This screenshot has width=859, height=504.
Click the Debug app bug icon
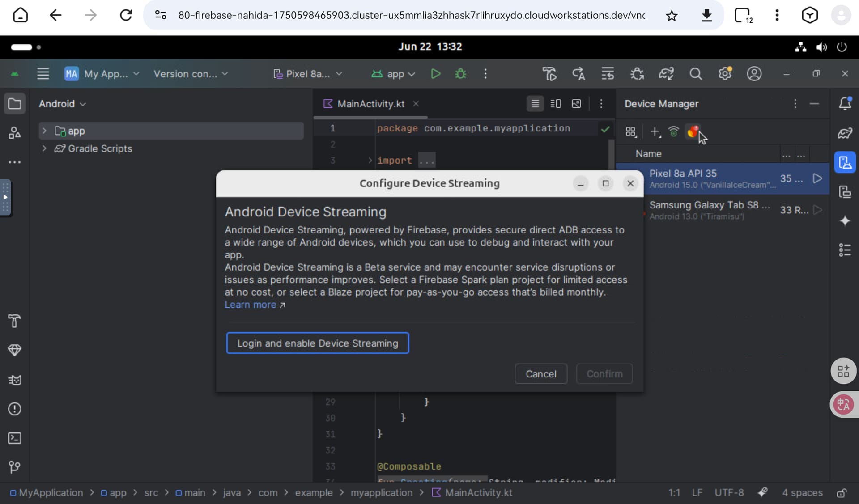(x=460, y=74)
